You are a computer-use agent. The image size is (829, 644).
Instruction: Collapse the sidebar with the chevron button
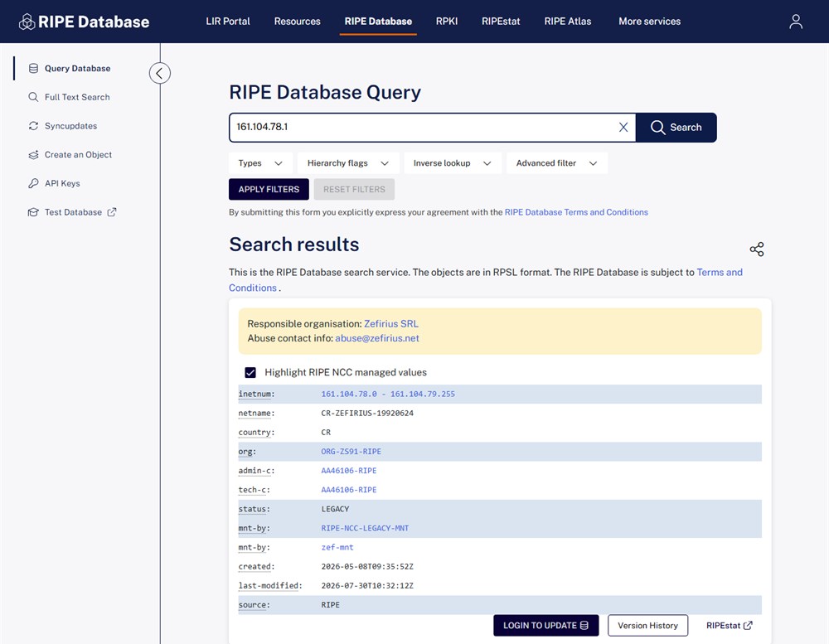point(160,73)
